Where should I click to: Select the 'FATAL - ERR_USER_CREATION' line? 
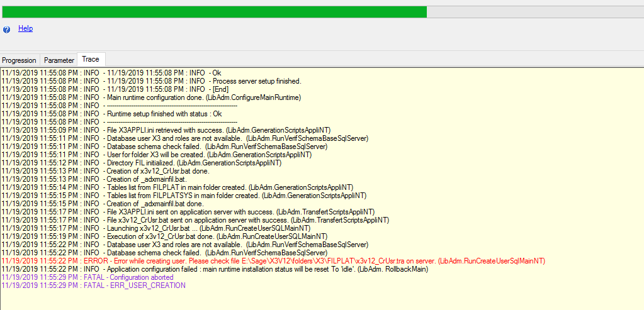[94, 285]
